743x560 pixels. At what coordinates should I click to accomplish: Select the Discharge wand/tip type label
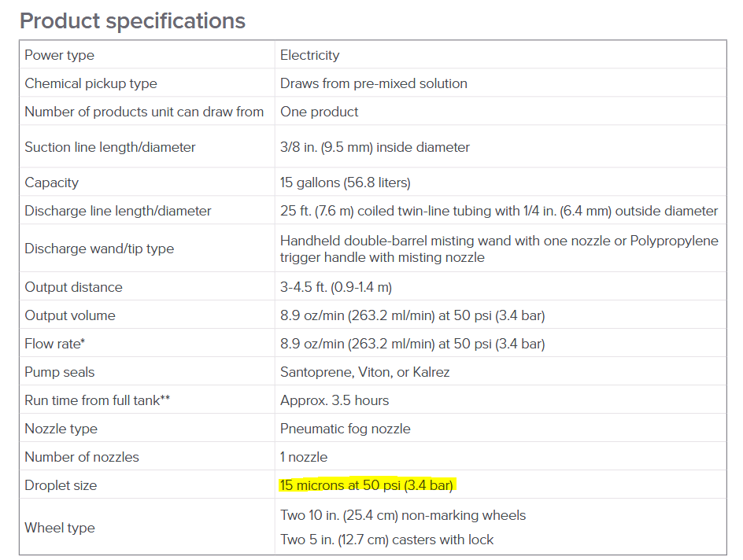(99, 249)
